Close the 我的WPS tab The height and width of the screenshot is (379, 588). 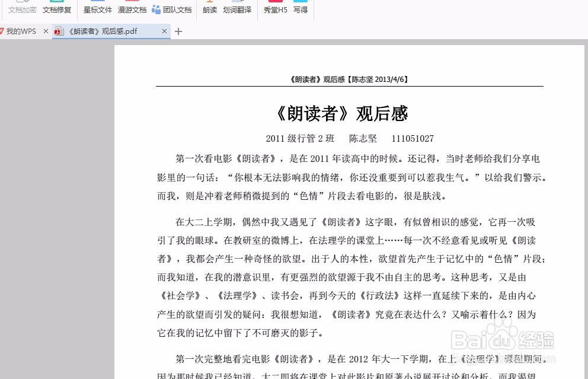click(x=46, y=31)
